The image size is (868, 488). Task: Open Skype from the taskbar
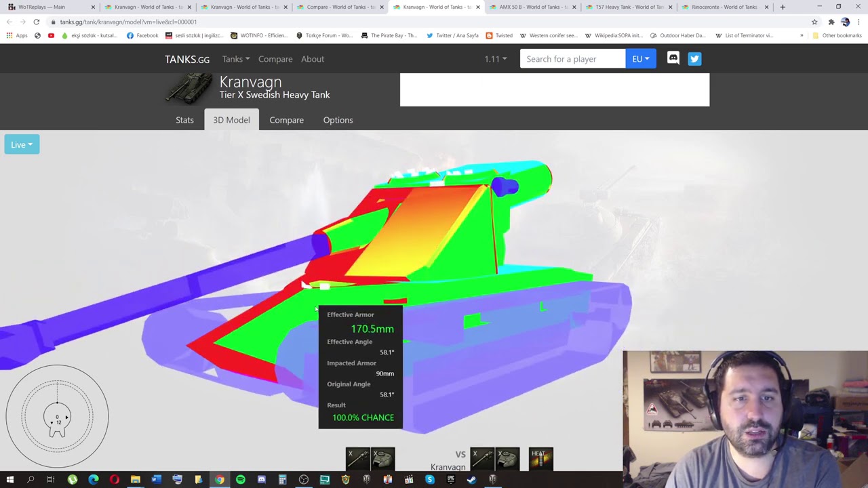tap(429, 480)
